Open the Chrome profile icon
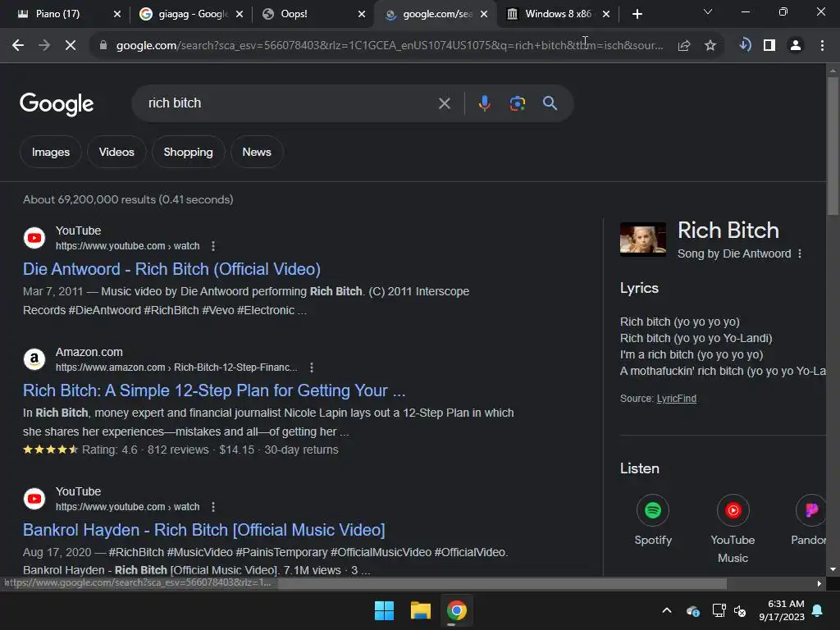Viewport: 840px width, 630px height. (796, 46)
